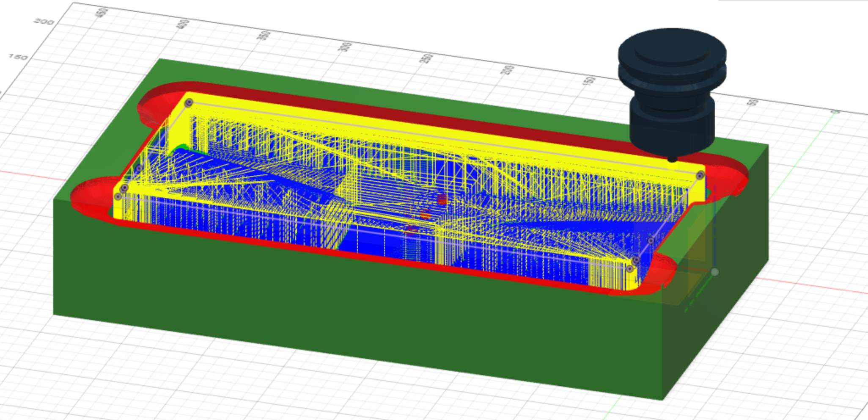Click the grid ruler label "400"

(182, 24)
